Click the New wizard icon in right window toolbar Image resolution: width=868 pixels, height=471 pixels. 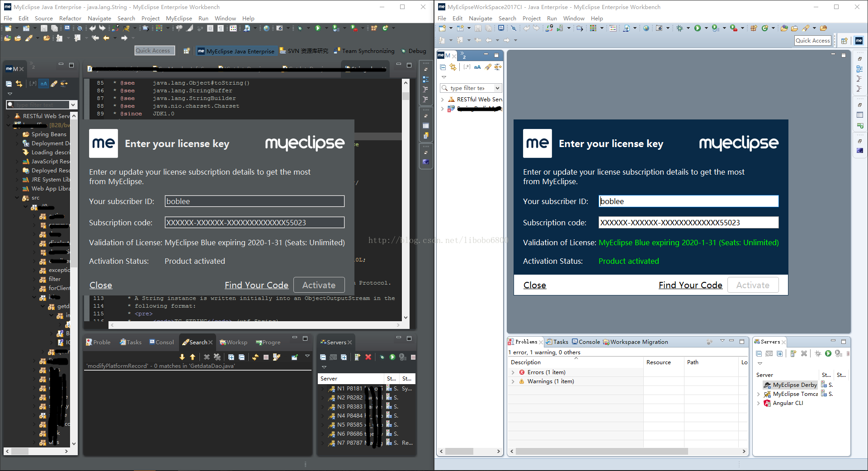[442, 28]
